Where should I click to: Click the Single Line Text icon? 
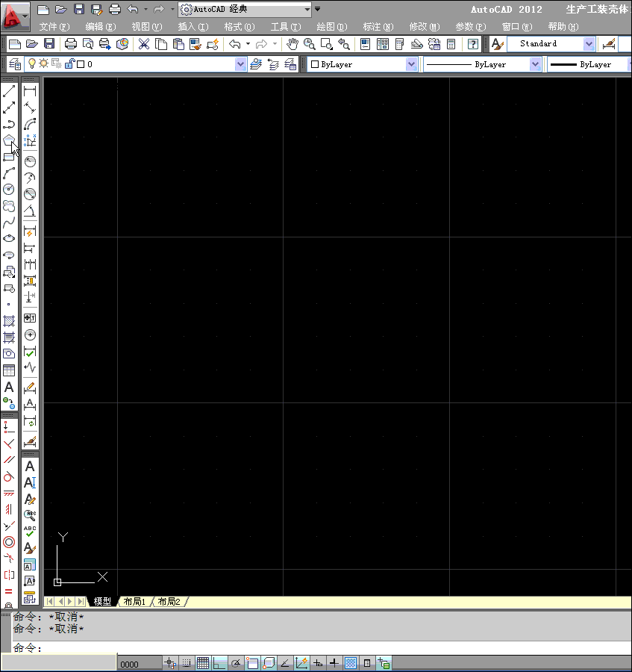click(x=30, y=483)
